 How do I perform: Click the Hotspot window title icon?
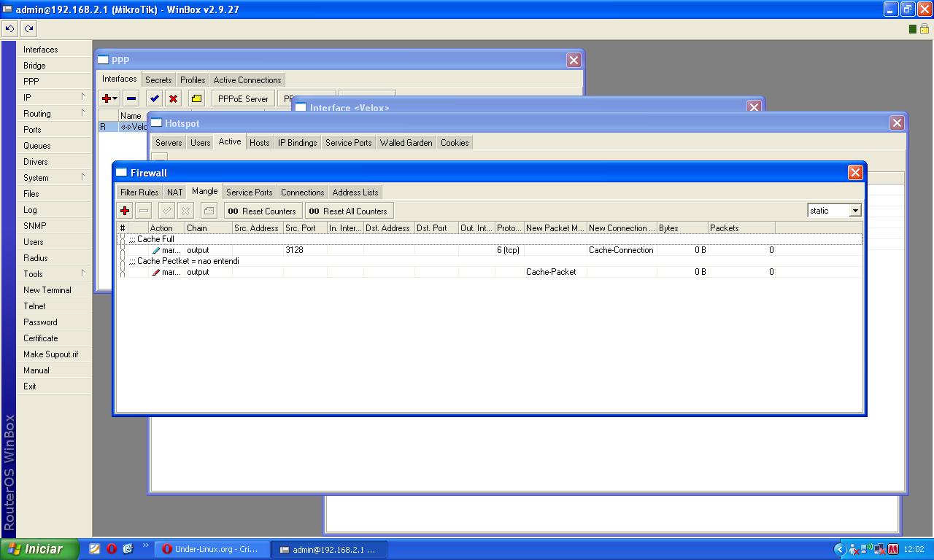click(x=156, y=123)
